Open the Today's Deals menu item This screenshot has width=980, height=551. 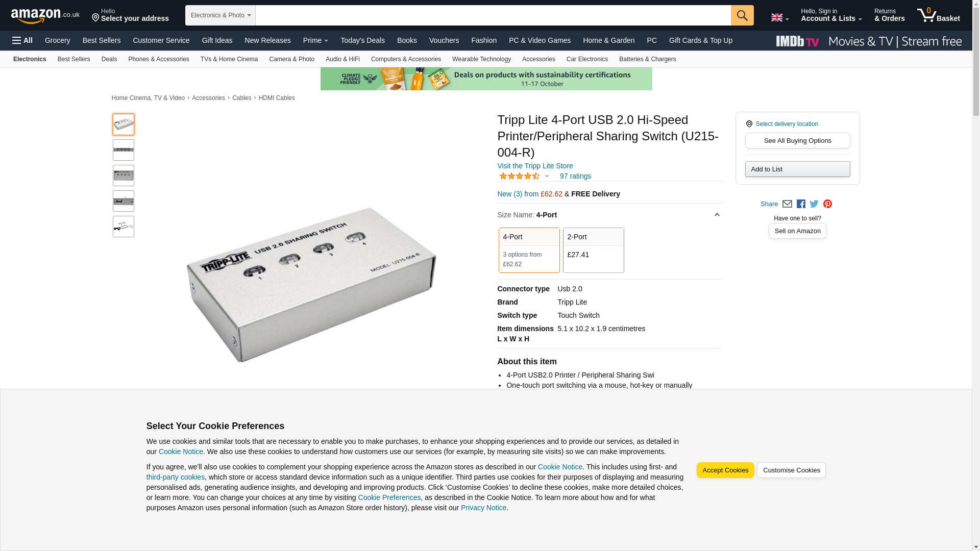(x=362, y=40)
